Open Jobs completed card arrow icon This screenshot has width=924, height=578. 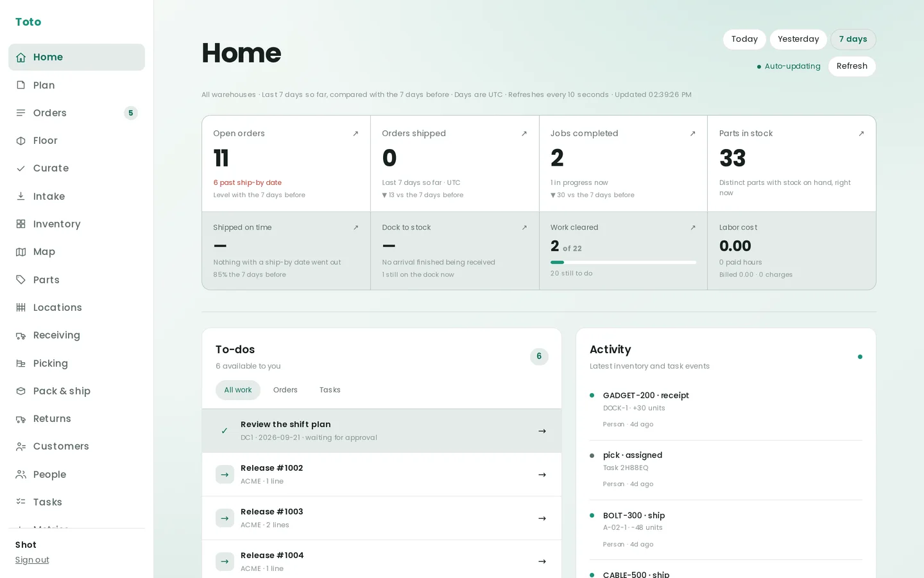pos(692,134)
